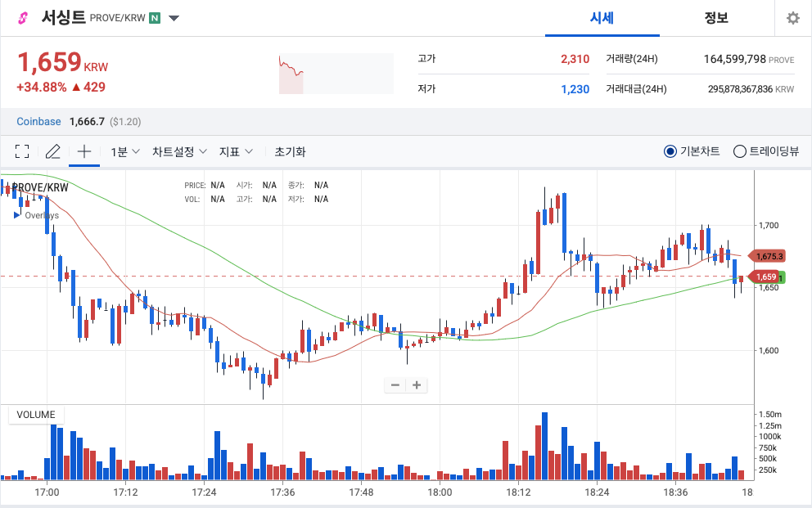The image size is (812, 508).
Task: Click the 1,700 price axis label
Action: 769,225
